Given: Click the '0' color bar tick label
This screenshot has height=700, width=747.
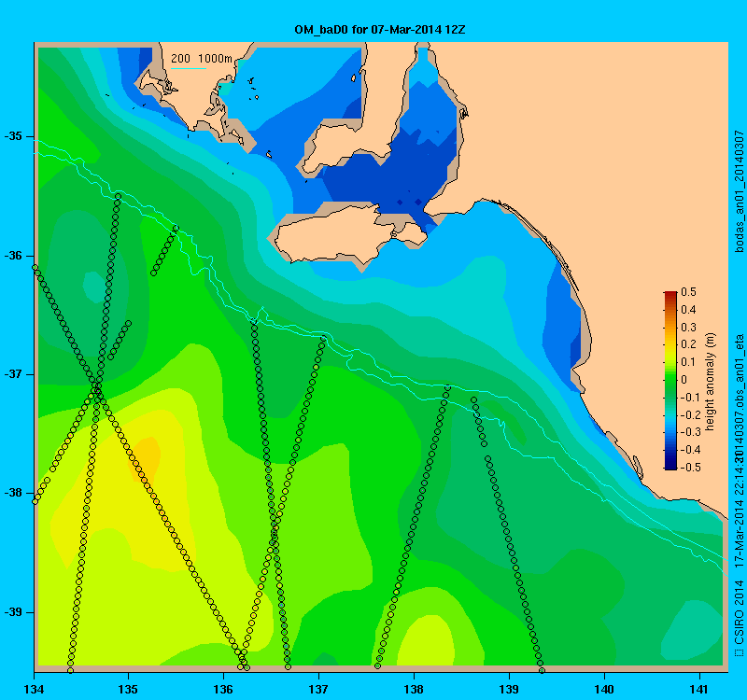Looking at the screenshot, I should [x=684, y=380].
